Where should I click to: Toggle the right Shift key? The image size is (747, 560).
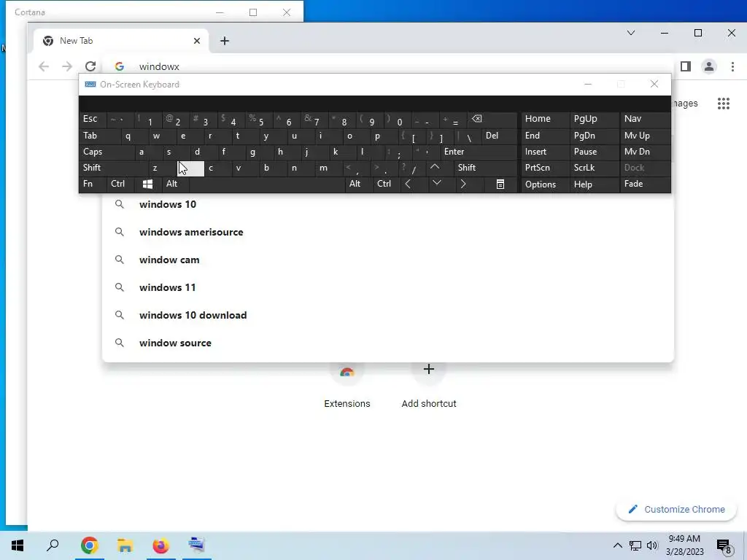[486, 167]
